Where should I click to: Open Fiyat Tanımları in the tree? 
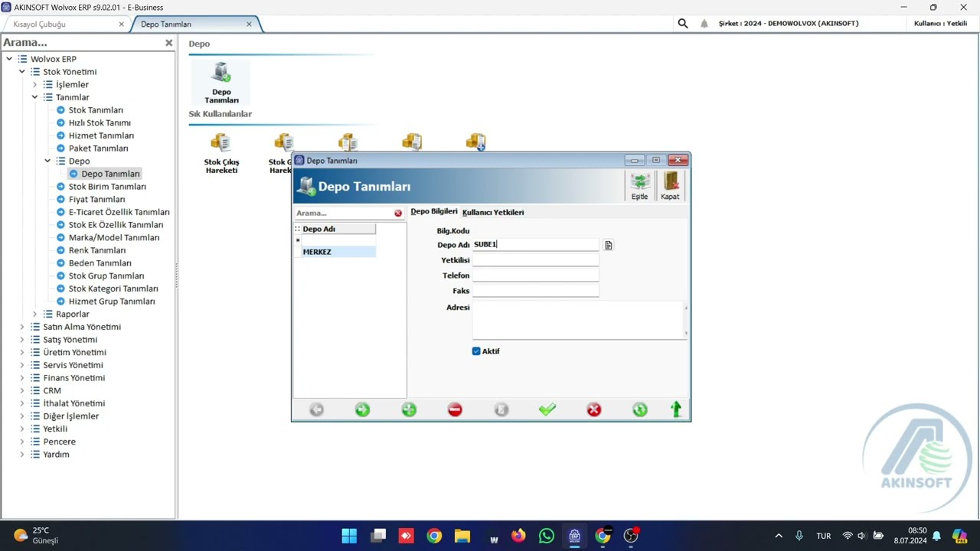pyautogui.click(x=96, y=199)
